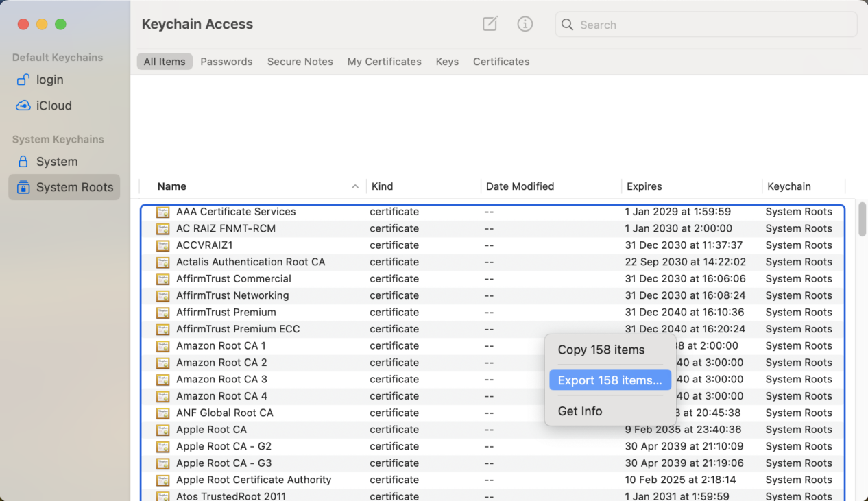Click the vertical scrollbar thumb of the list
Image resolution: width=868 pixels, height=501 pixels.
[862, 219]
